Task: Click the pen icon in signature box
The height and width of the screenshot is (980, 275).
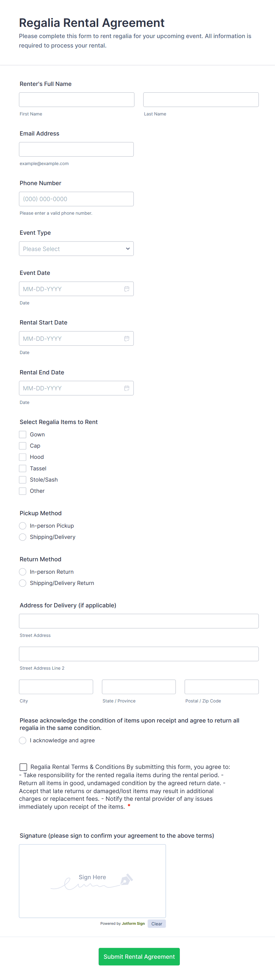Action: click(126, 879)
